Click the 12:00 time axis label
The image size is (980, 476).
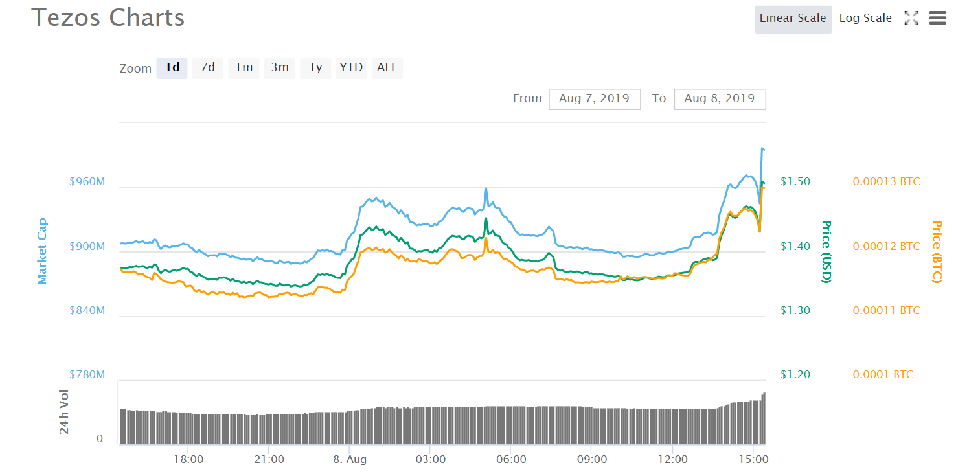(x=672, y=460)
